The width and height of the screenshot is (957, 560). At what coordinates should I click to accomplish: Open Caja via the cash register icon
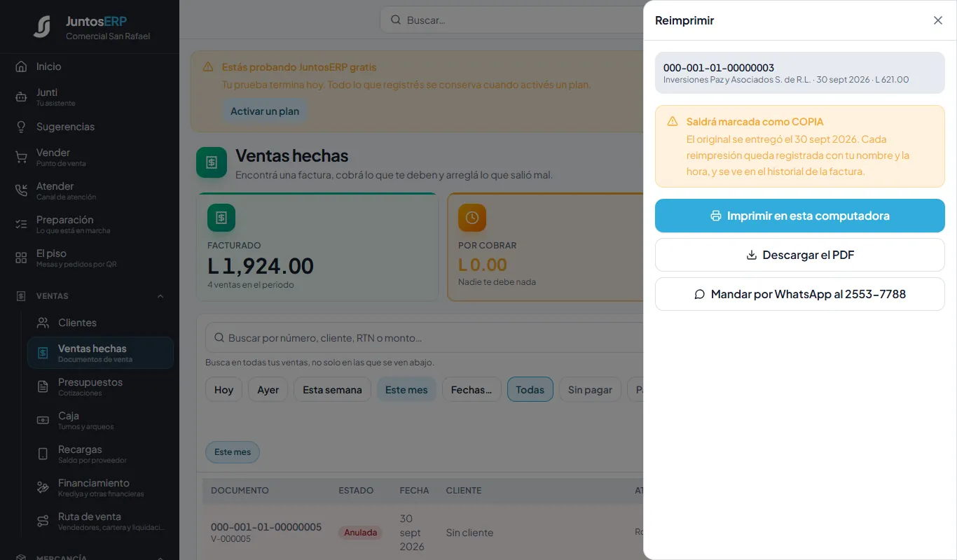click(x=43, y=421)
